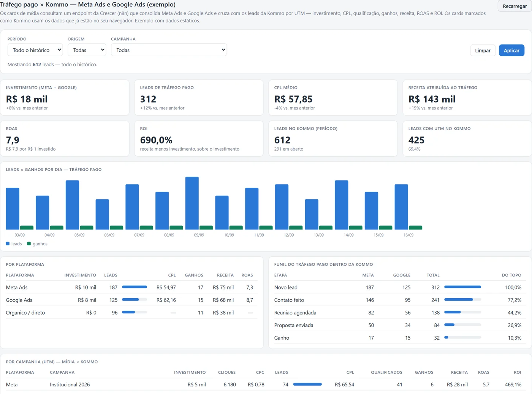The height and width of the screenshot is (394, 532).
Task: Click the Institucional 2026 leads bar
Action: 307,384
